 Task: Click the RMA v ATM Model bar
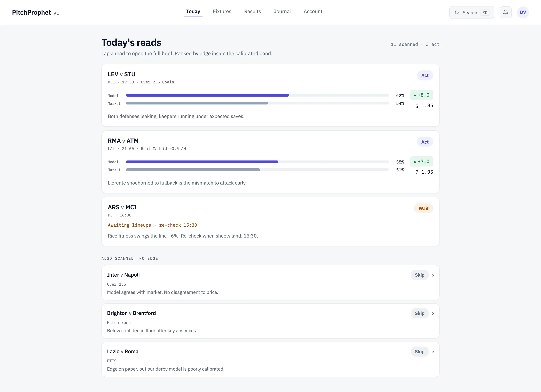coord(257,162)
